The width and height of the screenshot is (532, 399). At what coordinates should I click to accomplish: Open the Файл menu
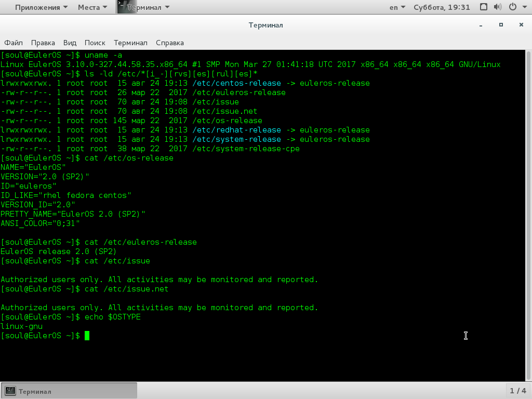coord(14,43)
